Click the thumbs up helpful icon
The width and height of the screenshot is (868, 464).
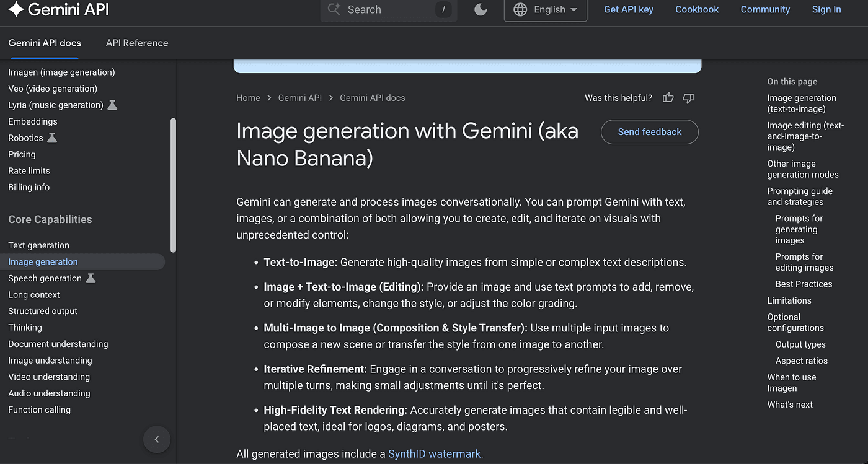pyautogui.click(x=668, y=98)
